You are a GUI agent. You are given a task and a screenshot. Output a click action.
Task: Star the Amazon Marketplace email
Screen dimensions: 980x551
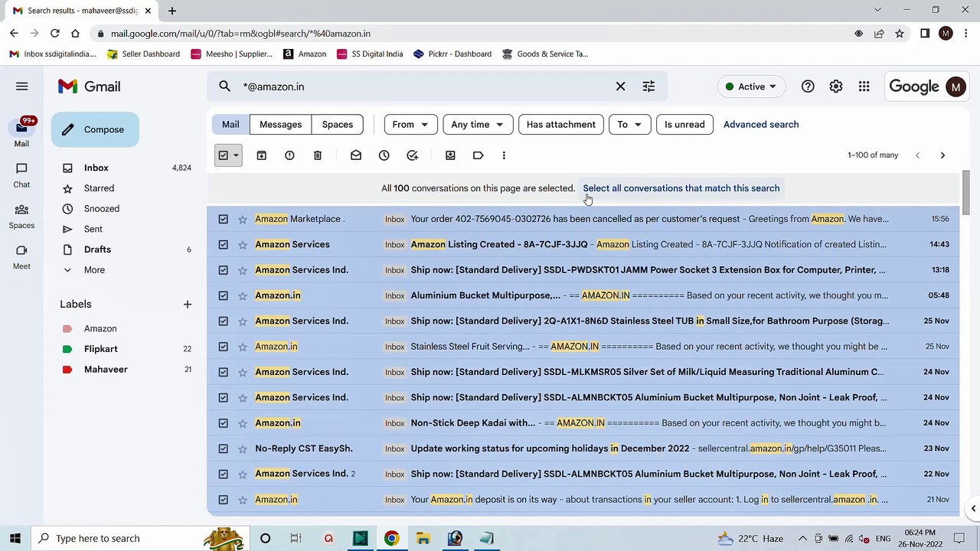[243, 219]
